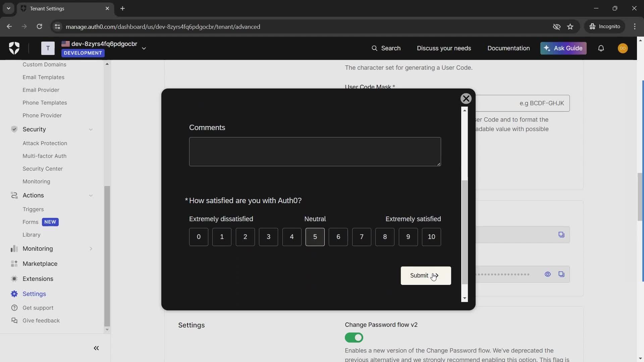Select satisfaction rating 10
644x362 pixels.
[431, 237]
